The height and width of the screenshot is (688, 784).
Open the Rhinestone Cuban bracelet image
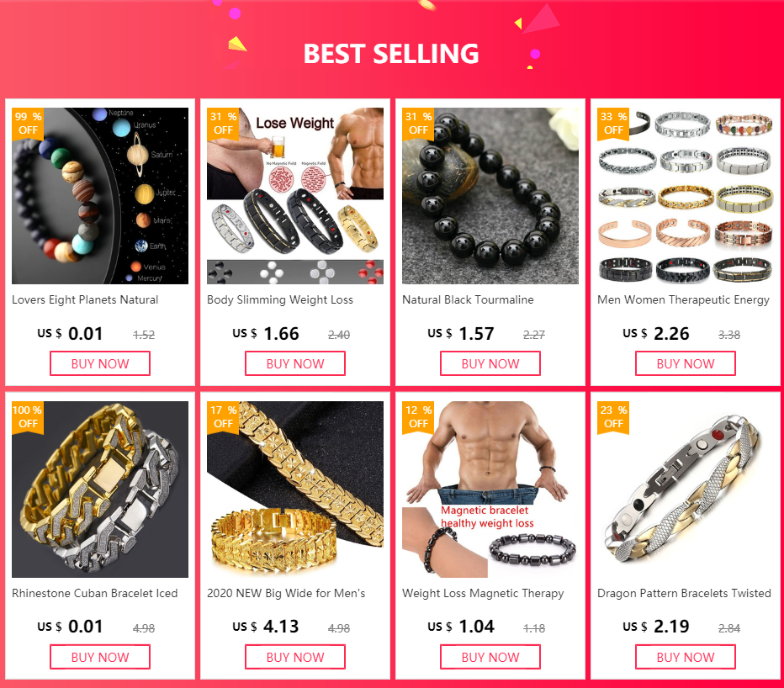click(100, 489)
